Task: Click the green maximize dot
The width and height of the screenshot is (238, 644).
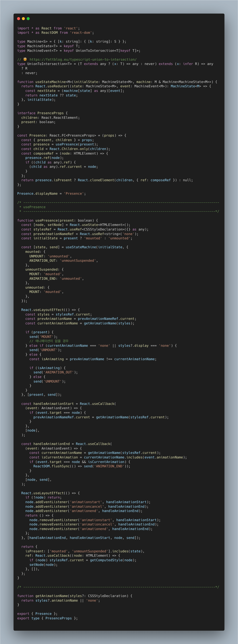Action: [28, 18]
